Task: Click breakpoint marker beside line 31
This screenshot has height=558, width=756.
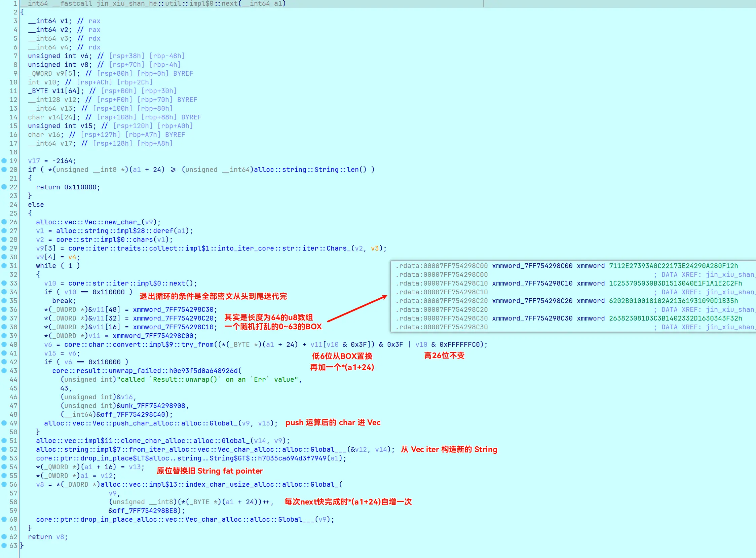Action: coord(4,265)
